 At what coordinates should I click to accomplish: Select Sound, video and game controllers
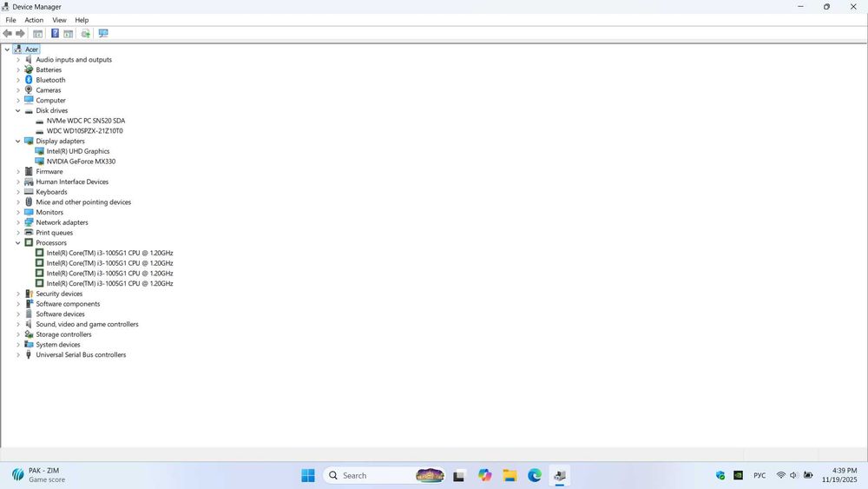(x=87, y=324)
